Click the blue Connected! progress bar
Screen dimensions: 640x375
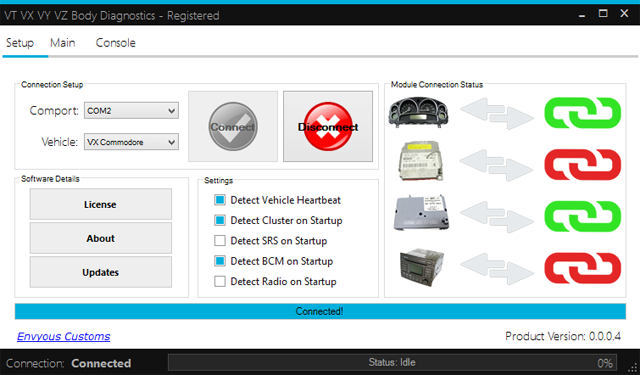(320, 311)
